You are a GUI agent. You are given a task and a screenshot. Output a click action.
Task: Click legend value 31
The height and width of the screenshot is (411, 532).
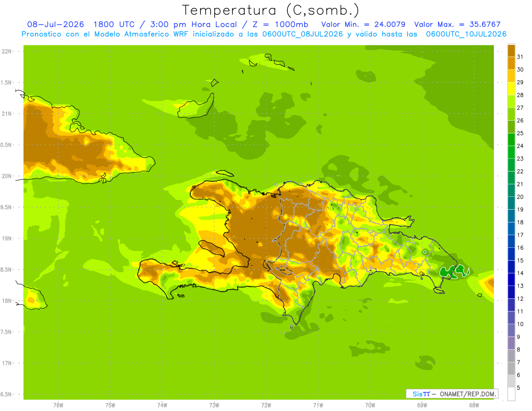click(x=520, y=56)
